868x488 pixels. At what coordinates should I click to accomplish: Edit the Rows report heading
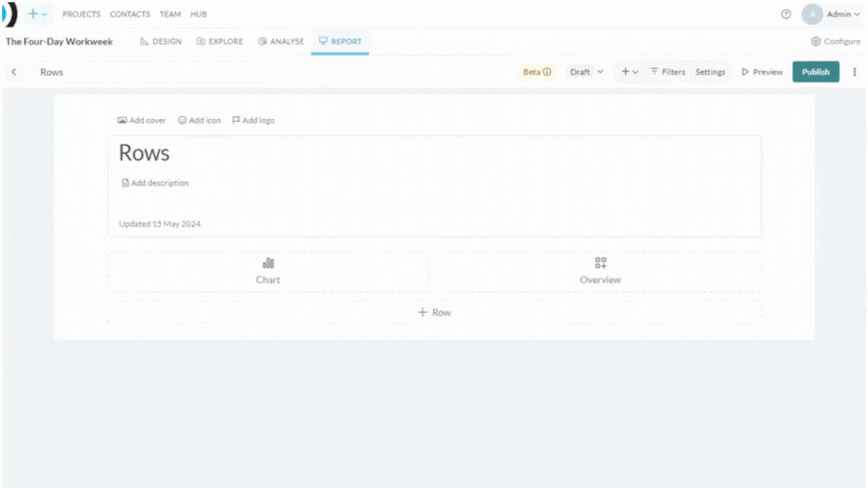pyautogui.click(x=144, y=153)
